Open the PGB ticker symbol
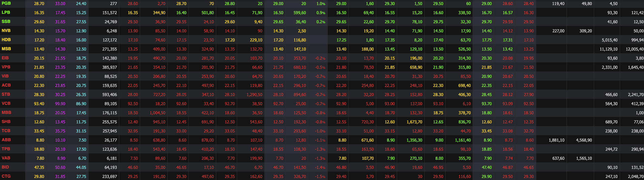This screenshot has width=644, height=180. pos(6,3)
